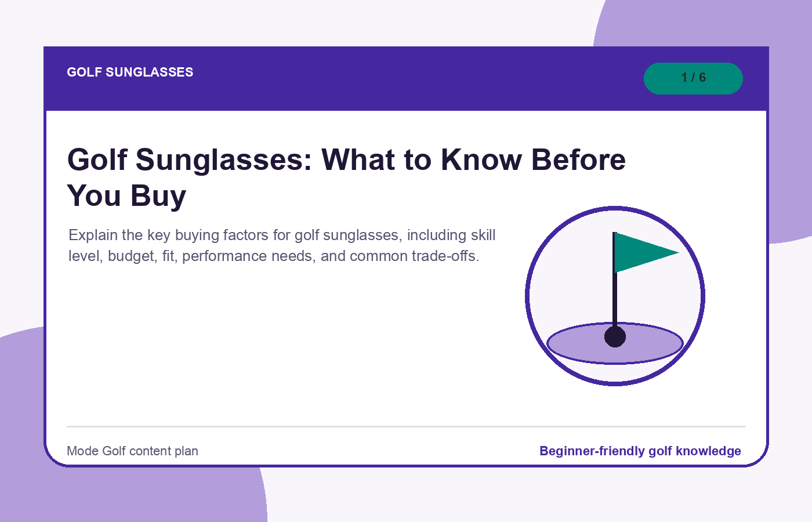Select the paragraph starting with Explain the key
This screenshot has width=812, height=522.
(x=282, y=245)
